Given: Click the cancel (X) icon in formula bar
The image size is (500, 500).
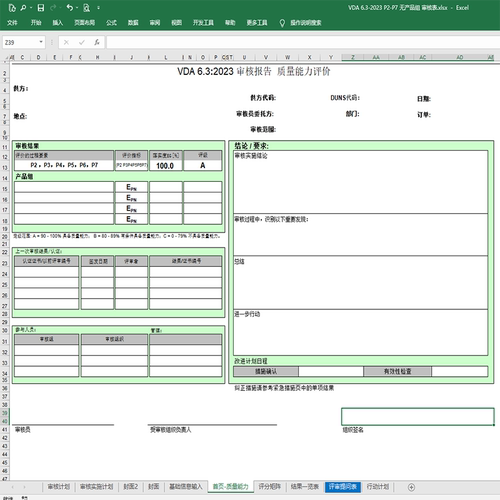Looking at the screenshot, I should pos(66,42).
